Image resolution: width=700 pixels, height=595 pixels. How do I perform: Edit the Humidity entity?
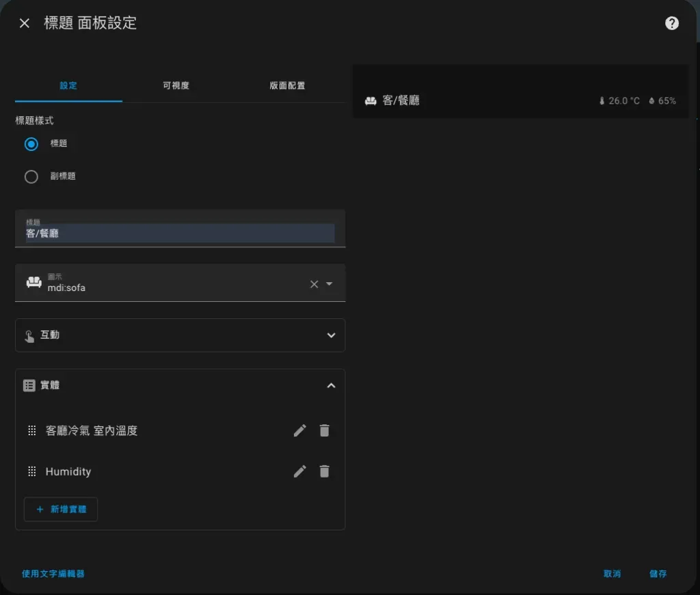pos(300,471)
